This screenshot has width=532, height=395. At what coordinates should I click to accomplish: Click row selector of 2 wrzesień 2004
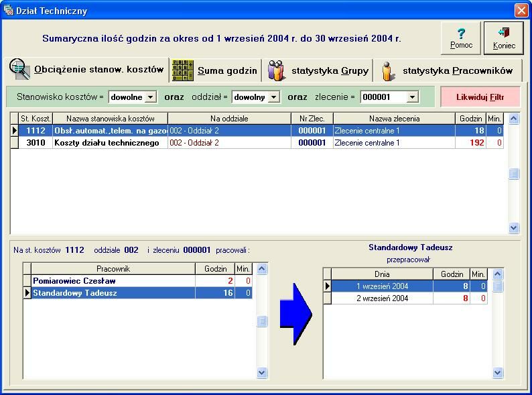(328, 298)
